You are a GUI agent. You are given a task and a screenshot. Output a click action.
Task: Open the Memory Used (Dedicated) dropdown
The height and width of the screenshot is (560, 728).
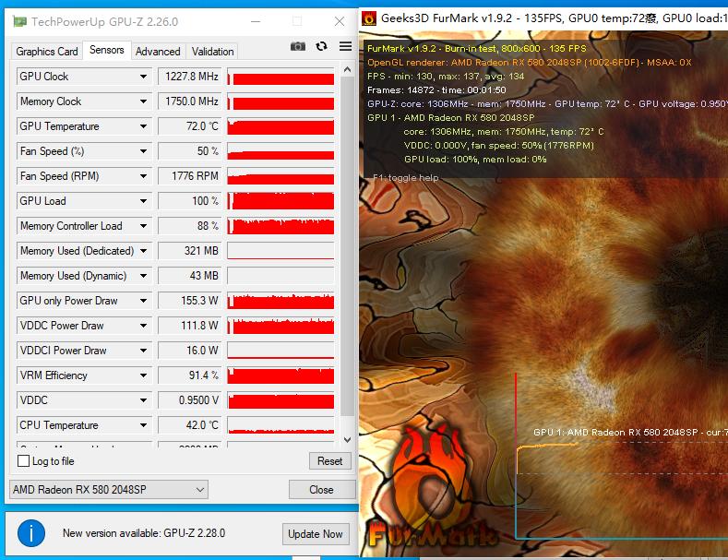click(143, 251)
